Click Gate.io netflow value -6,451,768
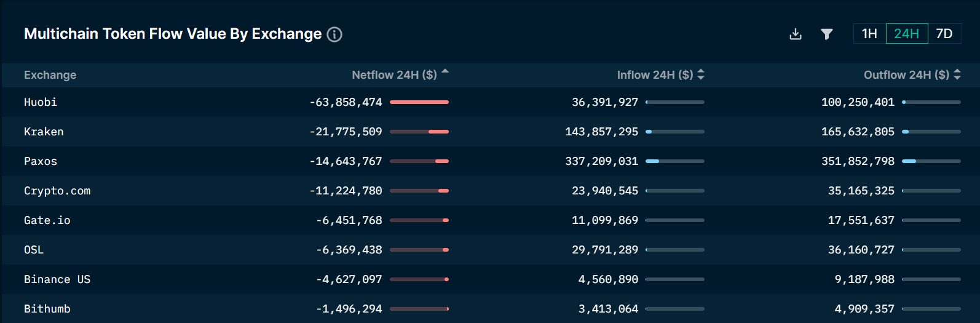The width and height of the screenshot is (980, 323). [349, 220]
